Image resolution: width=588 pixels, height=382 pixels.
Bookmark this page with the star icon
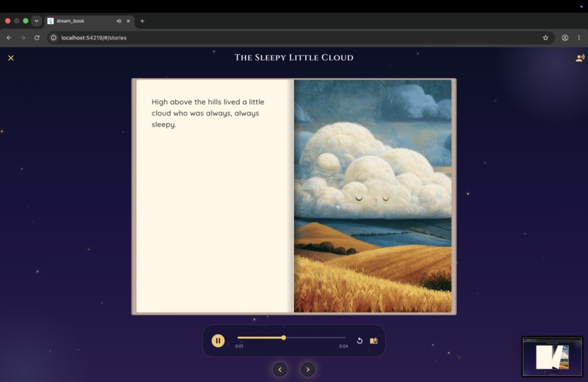coord(546,37)
